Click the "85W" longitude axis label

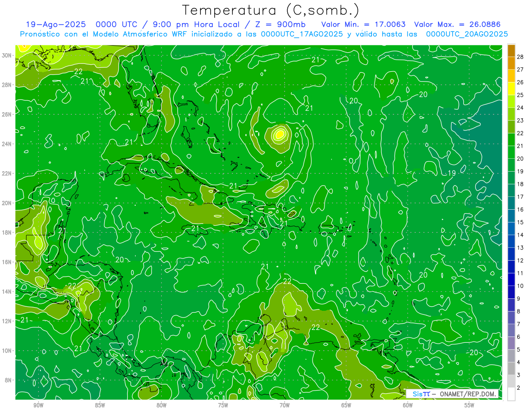[100, 406]
